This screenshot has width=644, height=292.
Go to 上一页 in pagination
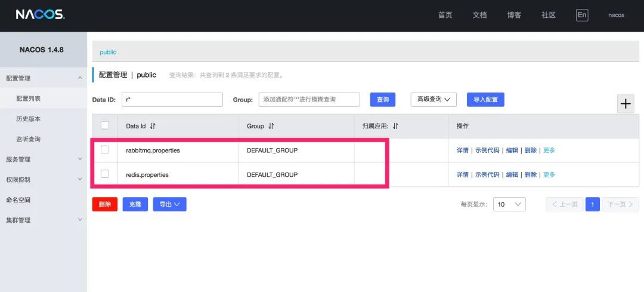pyautogui.click(x=564, y=204)
